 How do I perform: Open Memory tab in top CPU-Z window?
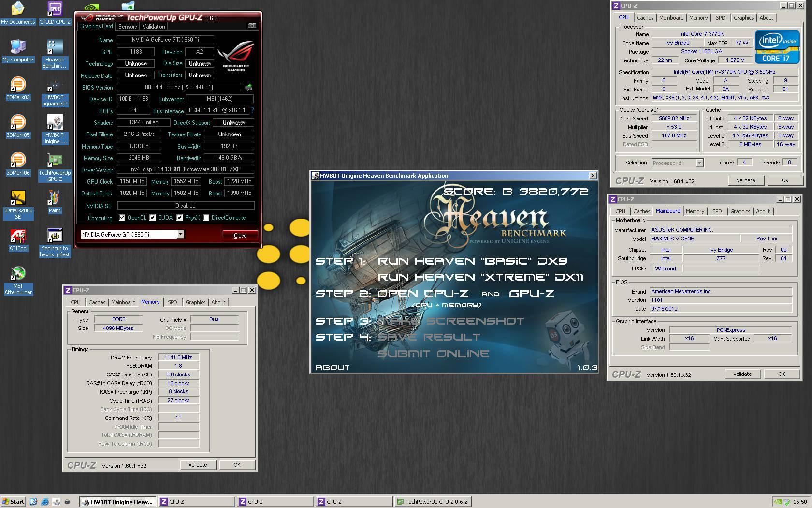tap(698, 18)
